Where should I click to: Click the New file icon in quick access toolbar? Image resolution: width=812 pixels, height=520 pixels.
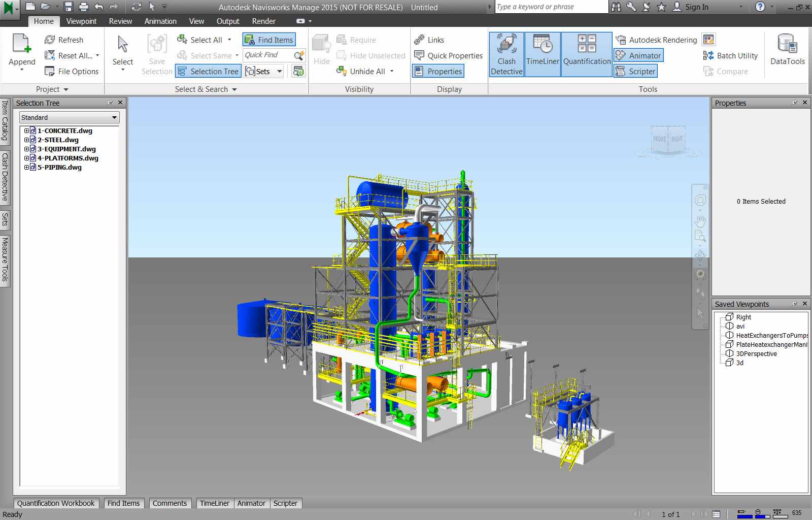[30, 7]
